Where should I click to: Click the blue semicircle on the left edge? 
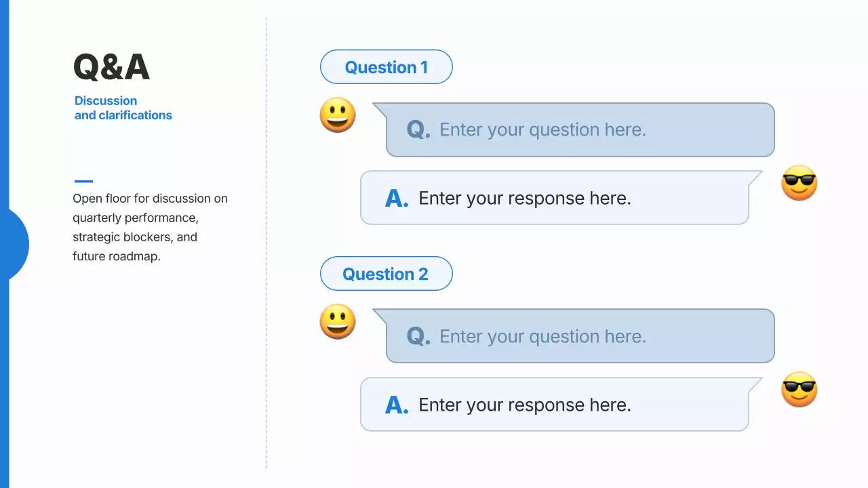[18, 244]
